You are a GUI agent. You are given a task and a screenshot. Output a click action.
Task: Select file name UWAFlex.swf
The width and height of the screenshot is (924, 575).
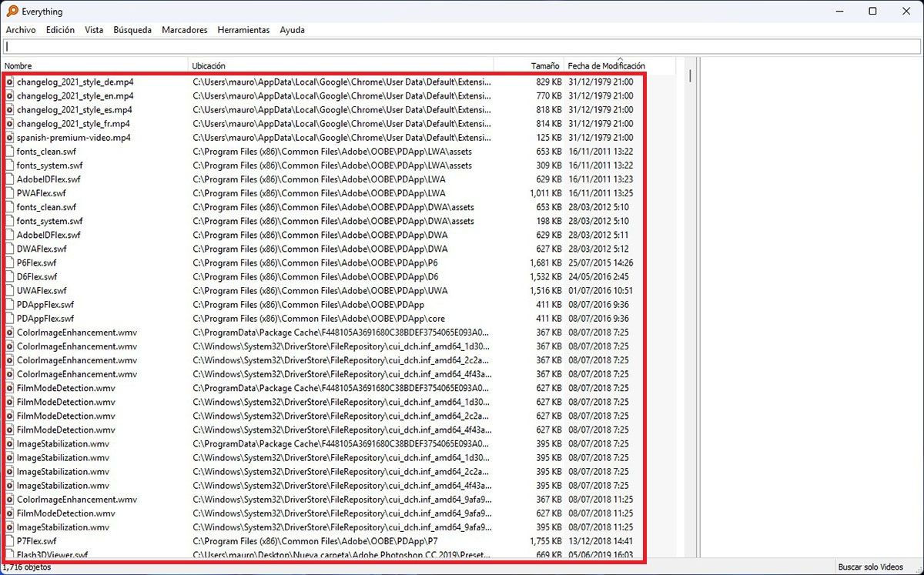click(42, 290)
